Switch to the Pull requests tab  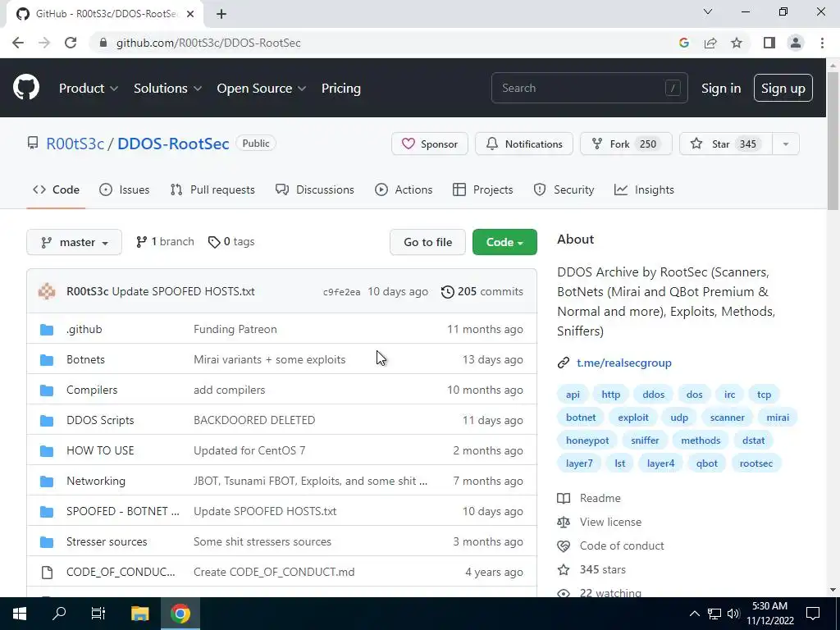[x=212, y=189]
